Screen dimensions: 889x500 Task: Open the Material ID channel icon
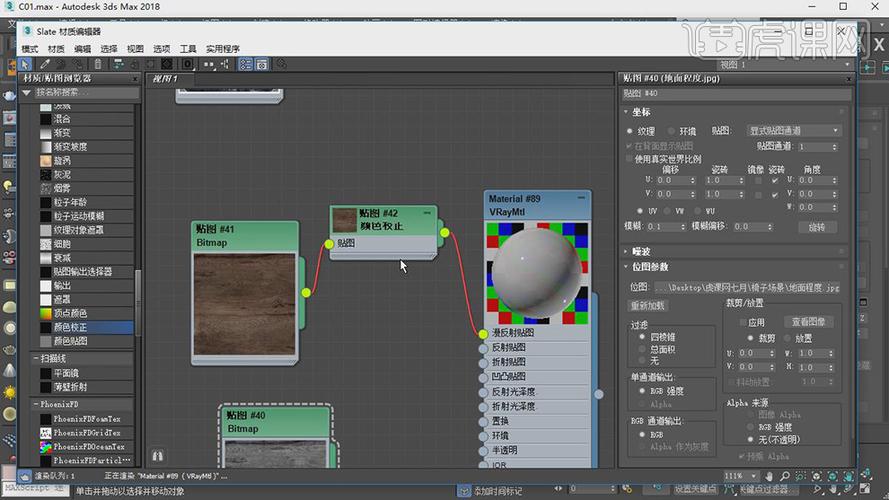pyautogui.click(x=188, y=64)
